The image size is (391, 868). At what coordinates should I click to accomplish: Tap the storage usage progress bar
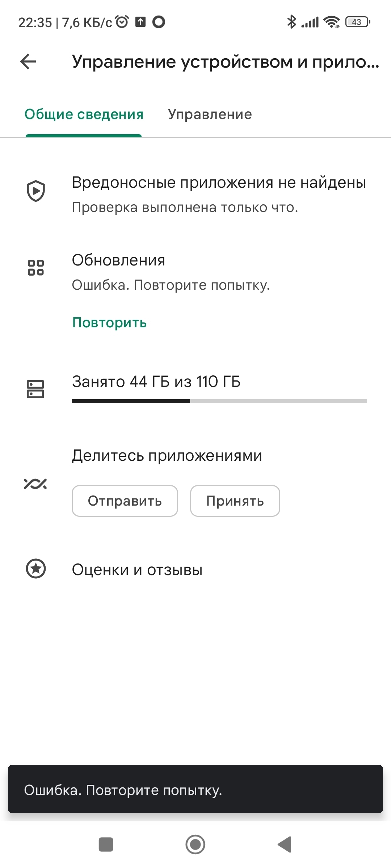click(219, 401)
